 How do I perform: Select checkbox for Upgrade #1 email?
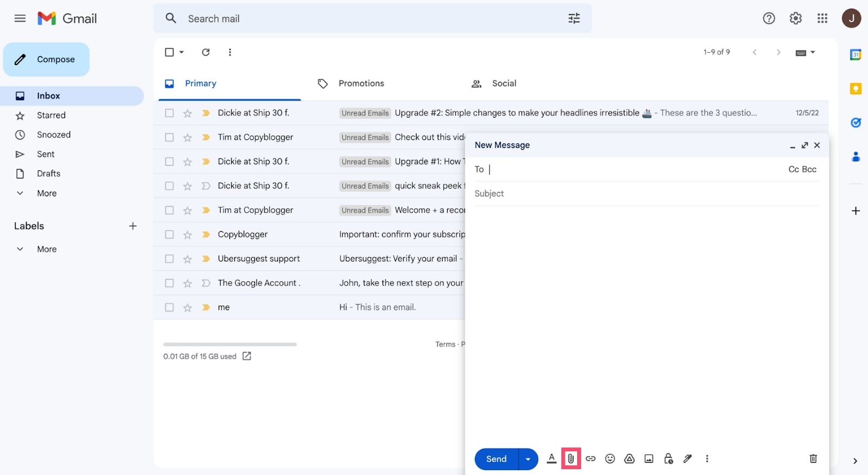pos(169,162)
